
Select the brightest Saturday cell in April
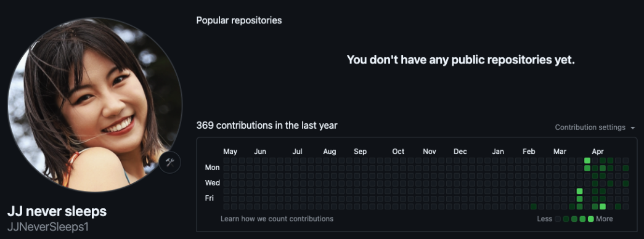pos(603,206)
